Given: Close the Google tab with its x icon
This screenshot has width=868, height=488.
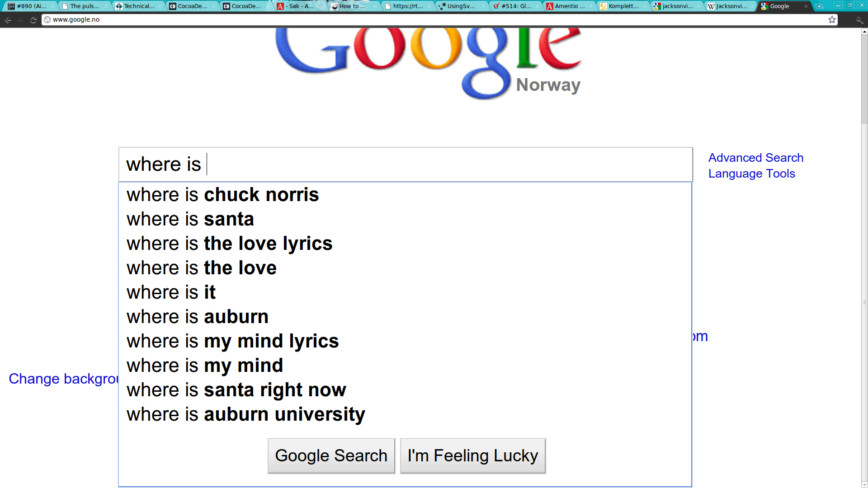Looking at the screenshot, I should [x=806, y=6].
